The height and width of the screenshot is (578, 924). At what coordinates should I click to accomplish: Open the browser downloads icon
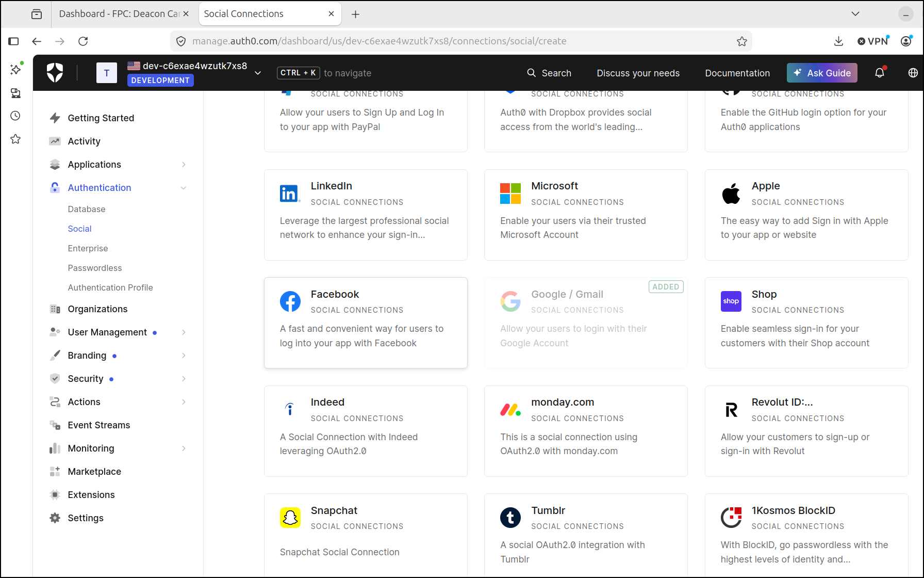coord(839,41)
